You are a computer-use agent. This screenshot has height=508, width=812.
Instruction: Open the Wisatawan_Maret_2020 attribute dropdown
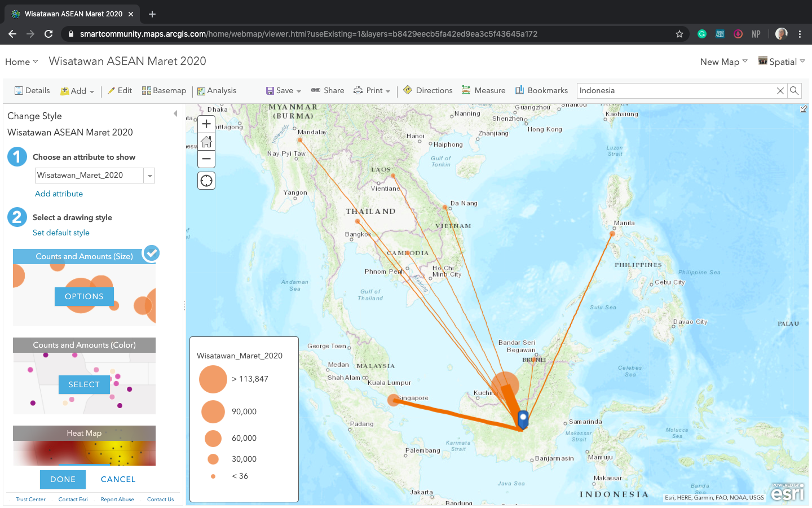point(149,176)
